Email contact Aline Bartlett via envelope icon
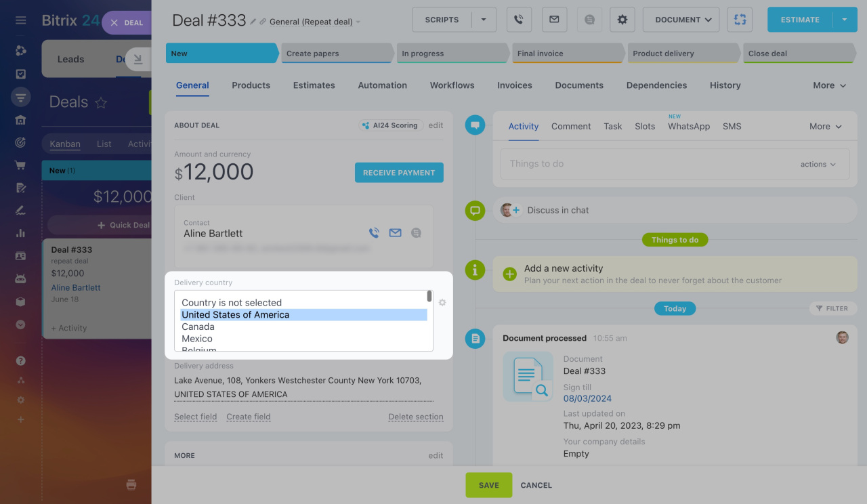This screenshot has width=867, height=504. pyautogui.click(x=395, y=233)
